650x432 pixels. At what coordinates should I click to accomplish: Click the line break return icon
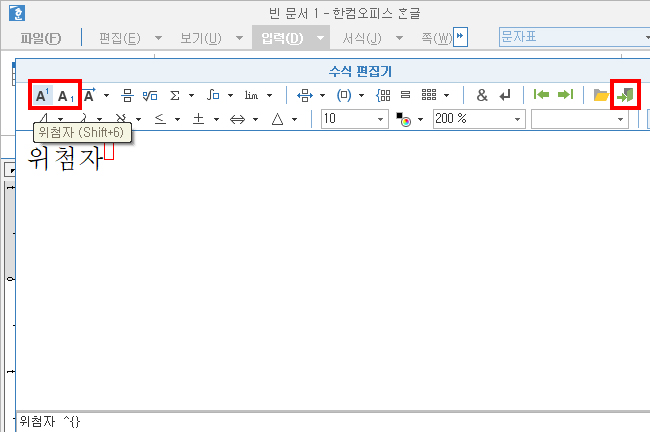[505, 96]
